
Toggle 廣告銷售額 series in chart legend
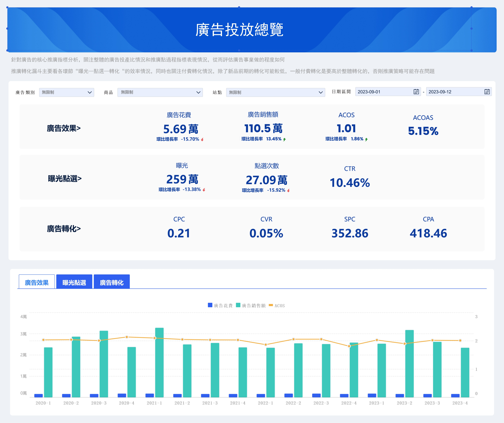pos(251,305)
